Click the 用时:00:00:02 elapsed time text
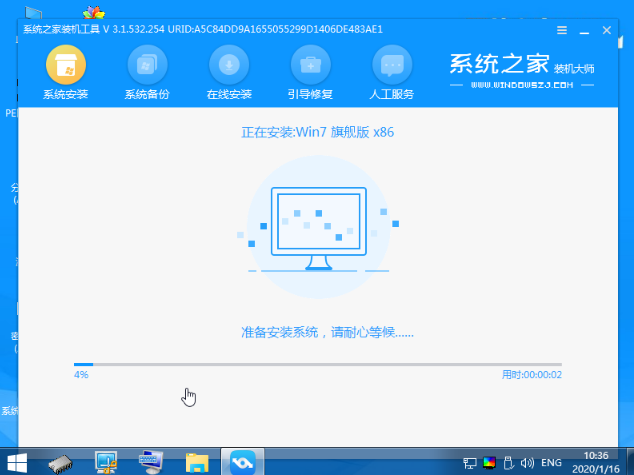The height and width of the screenshot is (475, 634). click(532, 375)
